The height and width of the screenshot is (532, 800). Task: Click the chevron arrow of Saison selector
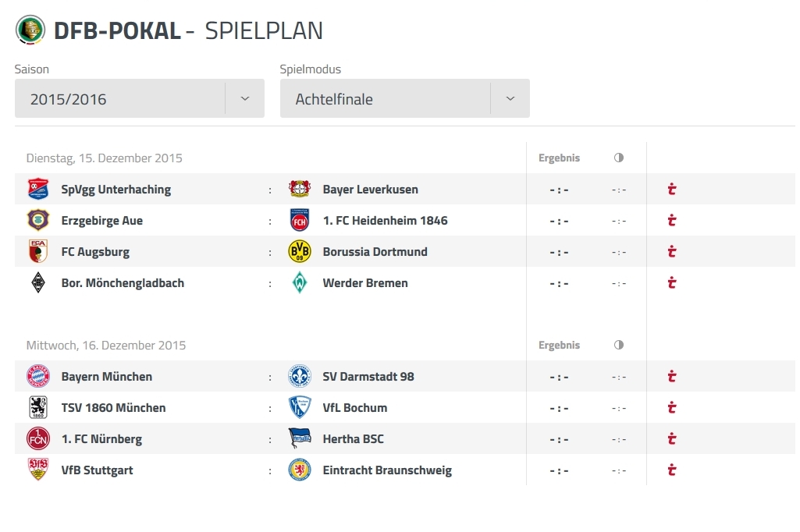[245, 98]
